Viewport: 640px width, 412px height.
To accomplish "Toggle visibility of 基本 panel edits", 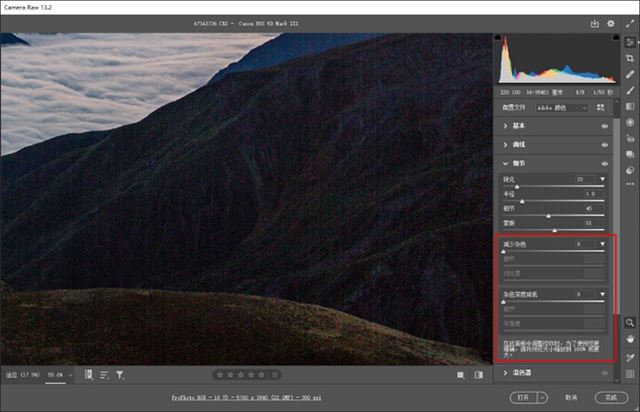I will 605,126.
